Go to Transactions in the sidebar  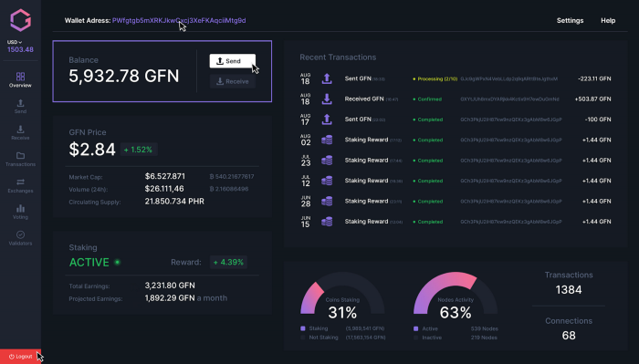20,160
